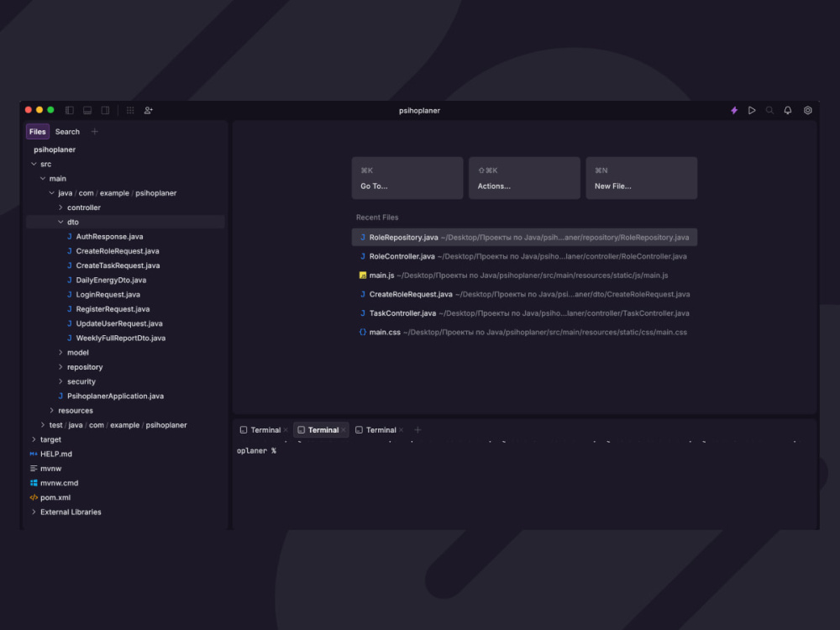Open LoginRequest.java
840x630 pixels.
click(x=108, y=294)
